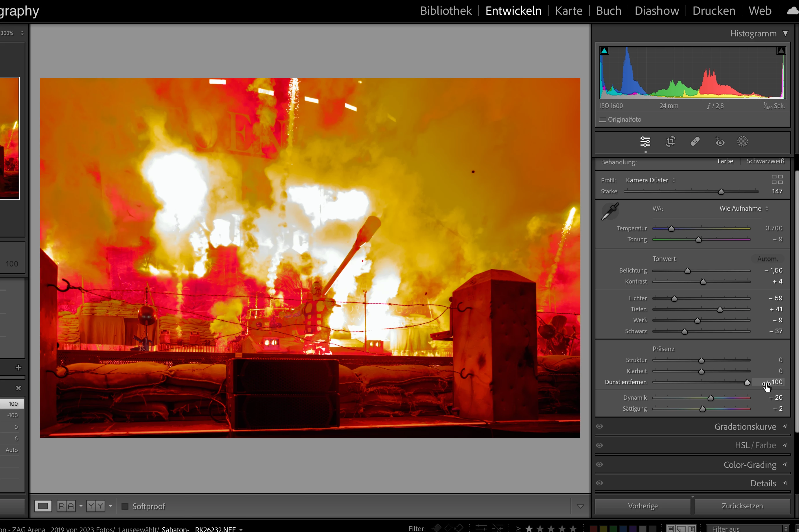The width and height of the screenshot is (799, 532).
Task: Select the loupe view icon in toolbar
Action: click(43, 506)
